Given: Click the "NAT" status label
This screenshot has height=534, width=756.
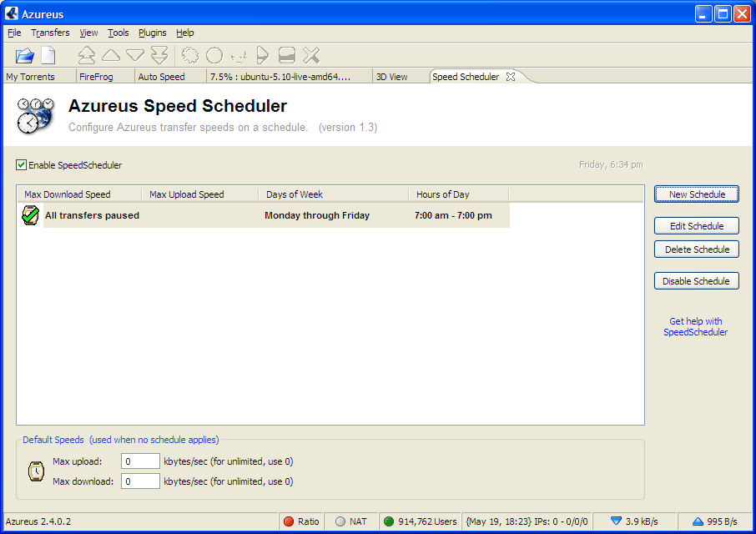Looking at the screenshot, I should tap(358, 521).
